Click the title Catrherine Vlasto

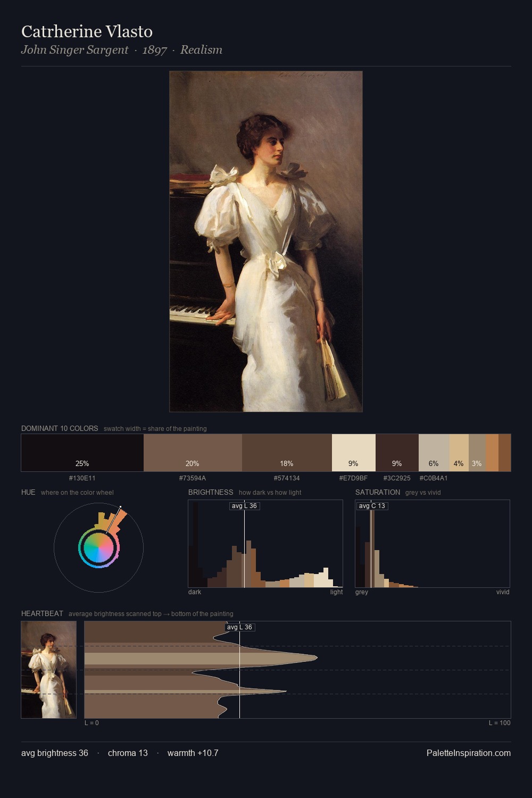87,31
